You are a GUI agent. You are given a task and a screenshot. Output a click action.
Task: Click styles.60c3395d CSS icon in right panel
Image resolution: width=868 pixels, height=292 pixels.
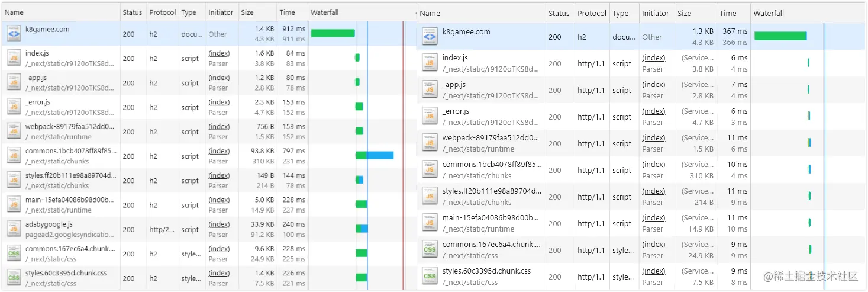coord(430,277)
